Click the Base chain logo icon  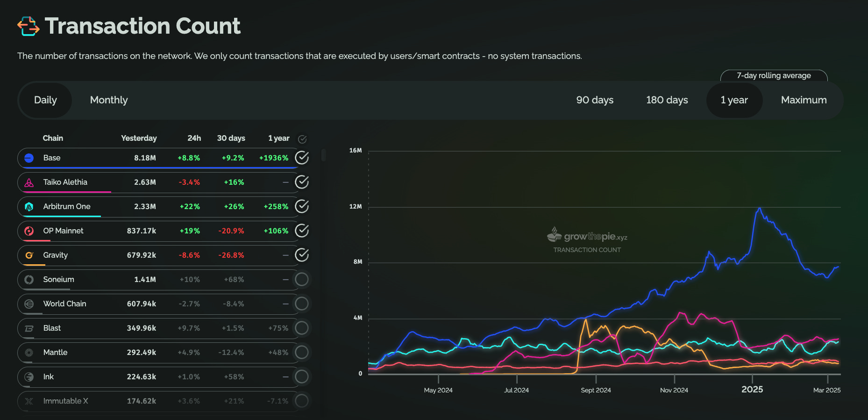tap(29, 158)
